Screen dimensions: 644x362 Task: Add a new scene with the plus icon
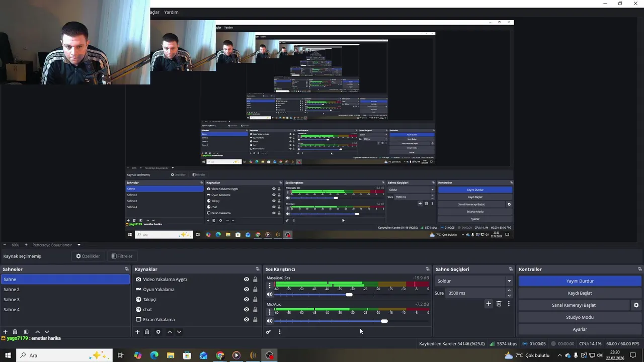6,332
